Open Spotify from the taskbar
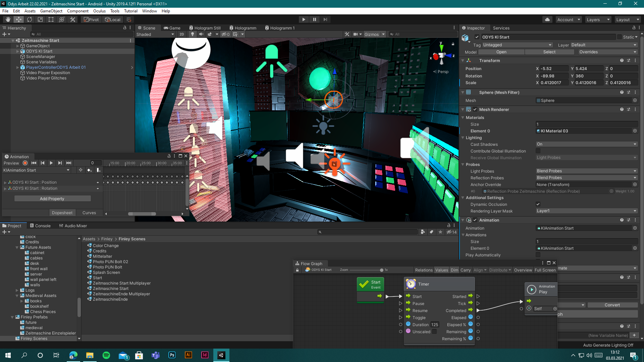The image size is (644, 362). (106, 355)
